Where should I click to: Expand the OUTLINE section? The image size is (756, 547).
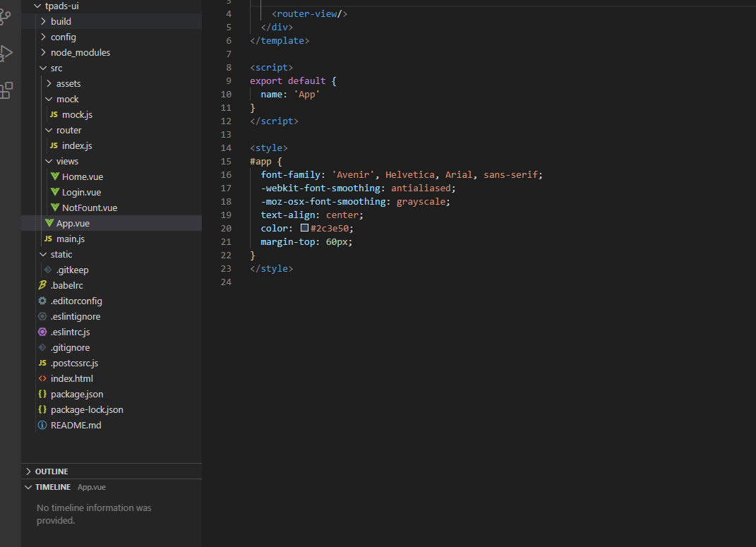click(112, 471)
